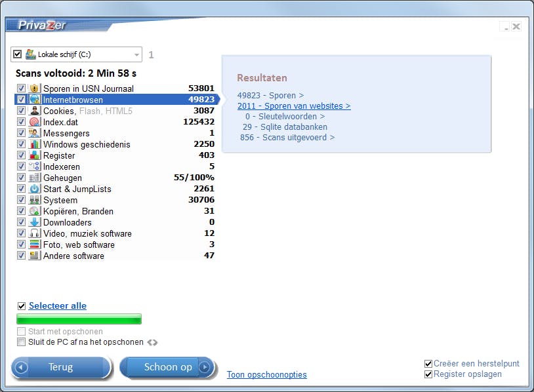Viewport: 534px width, 392px height.
Task: Click the 53801 count for USN Journaal
Action: (201, 88)
